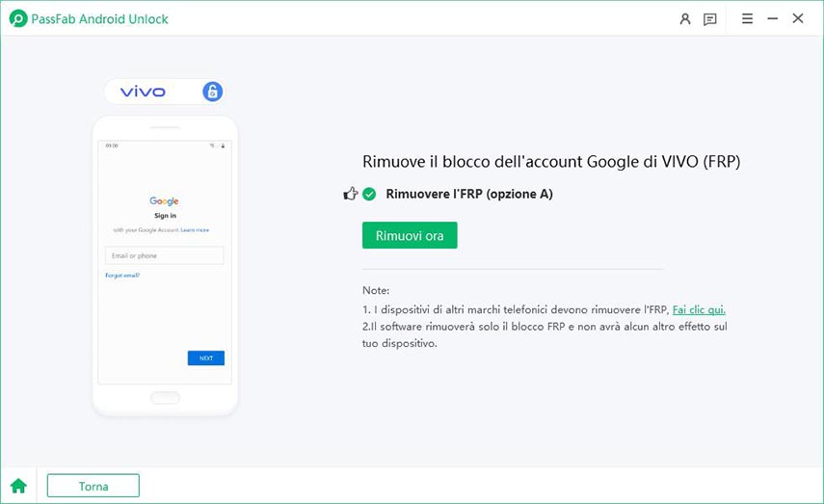Click the PassFab logo icon

(18, 18)
